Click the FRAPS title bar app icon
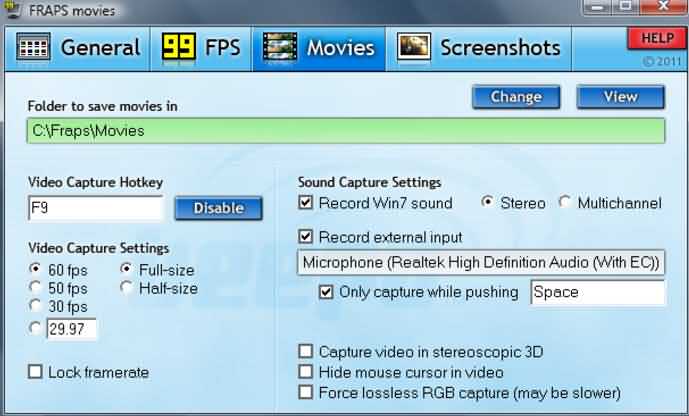Image resolution: width=689 pixels, height=416 pixels. click(x=12, y=9)
